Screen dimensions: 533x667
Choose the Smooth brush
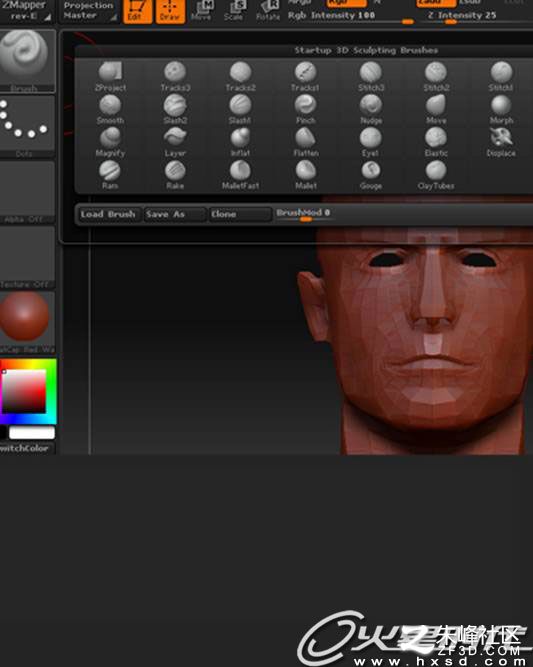(110, 109)
